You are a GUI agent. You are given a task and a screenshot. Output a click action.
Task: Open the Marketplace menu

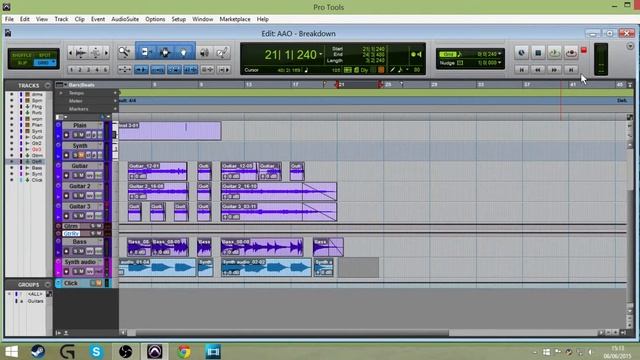tap(235, 19)
